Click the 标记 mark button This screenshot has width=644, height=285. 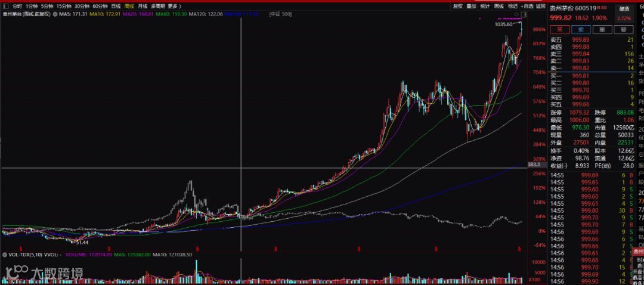click(512, 6)
